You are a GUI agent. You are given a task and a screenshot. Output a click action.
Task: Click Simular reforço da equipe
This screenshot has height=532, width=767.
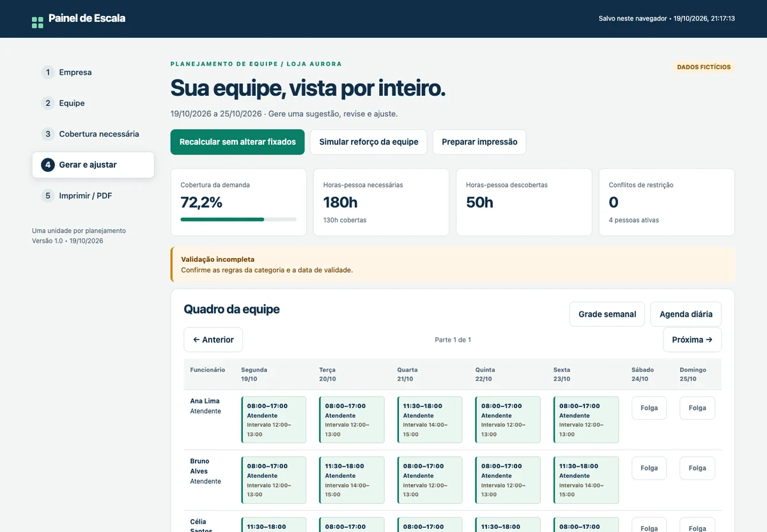[x=369, y=142]
